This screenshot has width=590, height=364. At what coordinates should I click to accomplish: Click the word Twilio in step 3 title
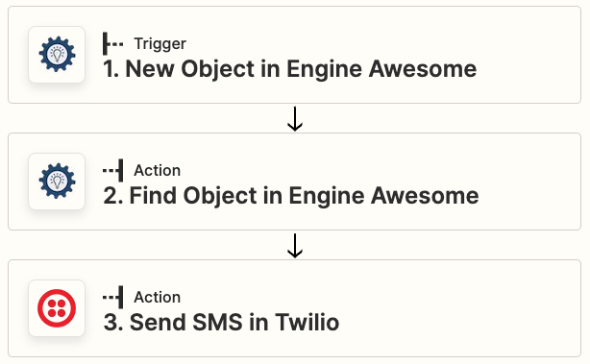307,323
